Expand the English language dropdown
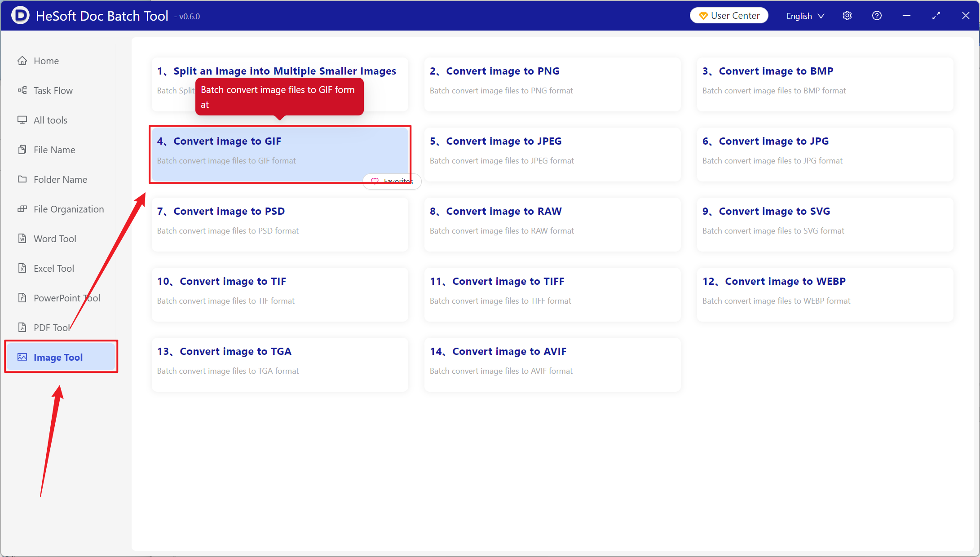980x557 pixels. [805, 16]
